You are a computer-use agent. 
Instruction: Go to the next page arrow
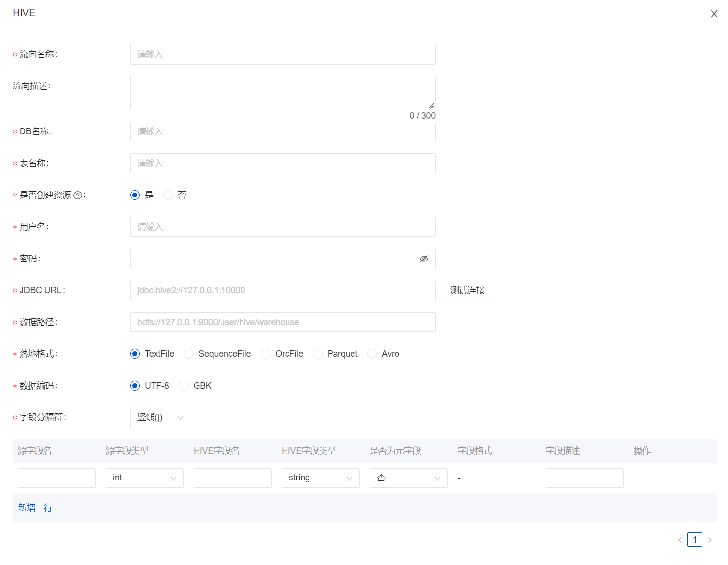pyautogui.click(x=709, y=540)
